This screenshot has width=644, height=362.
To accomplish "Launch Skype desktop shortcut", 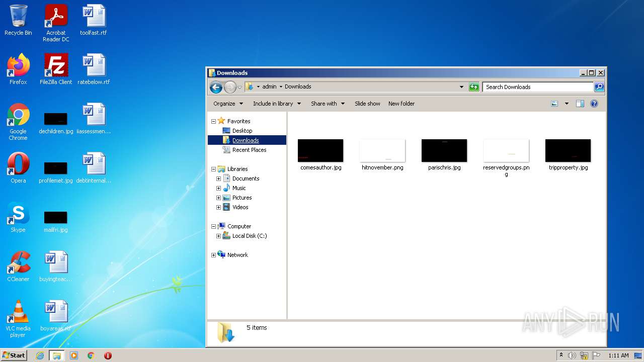I will click(18, 217).
